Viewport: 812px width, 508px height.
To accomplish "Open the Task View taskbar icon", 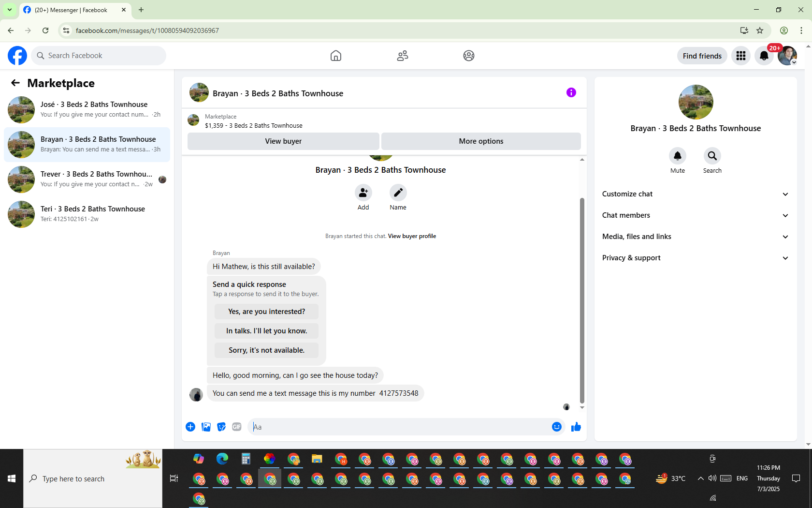I will tap(174, 478).
